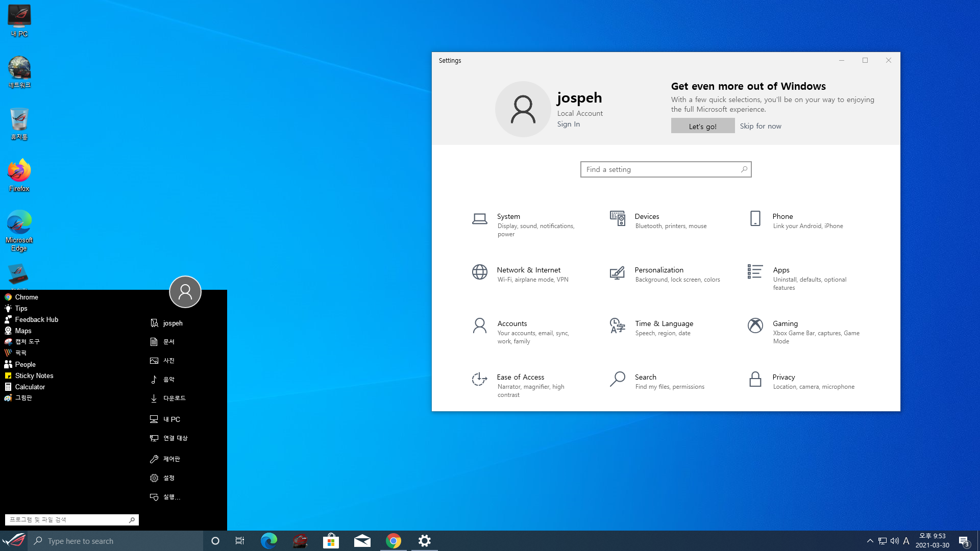This screenshot has width=980, height=551.
Task: Open 제어판 in start menu right panel
Action: pyautogui.click(x=171, y=459)
